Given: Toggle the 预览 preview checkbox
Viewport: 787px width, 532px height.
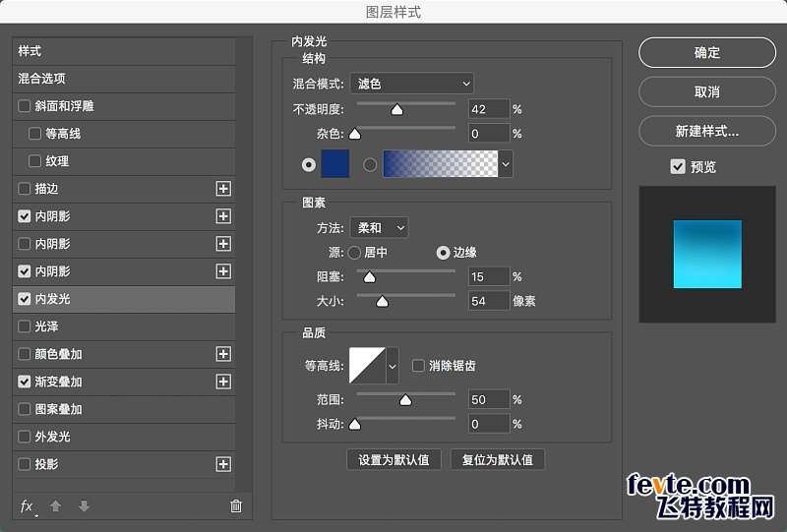Looking at the screenshot, I should point(678,166).
